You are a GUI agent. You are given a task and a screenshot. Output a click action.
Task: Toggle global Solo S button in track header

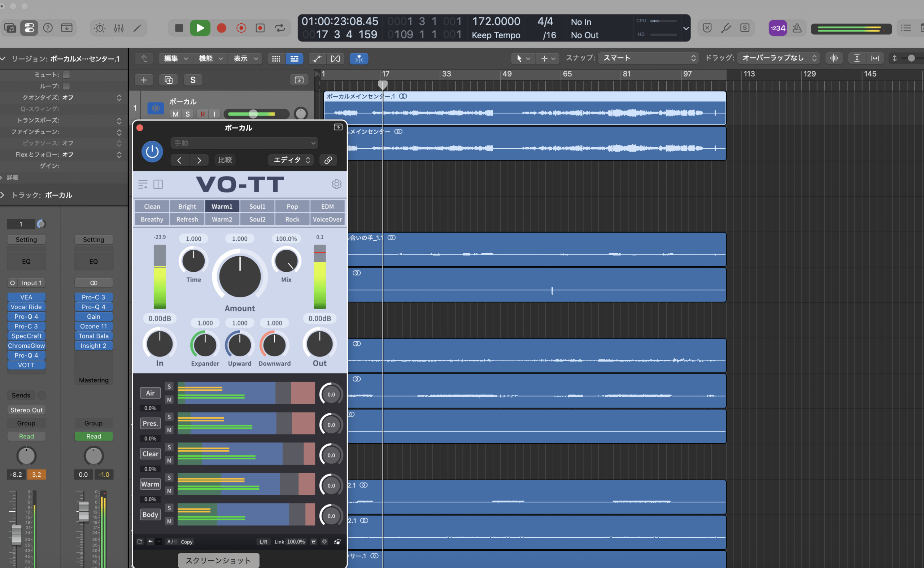point(193,80)
